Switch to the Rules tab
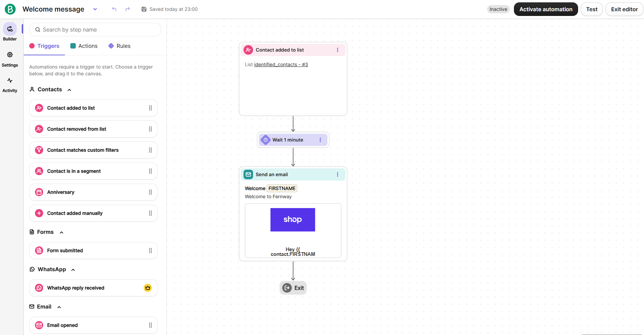 pos(120,46)
